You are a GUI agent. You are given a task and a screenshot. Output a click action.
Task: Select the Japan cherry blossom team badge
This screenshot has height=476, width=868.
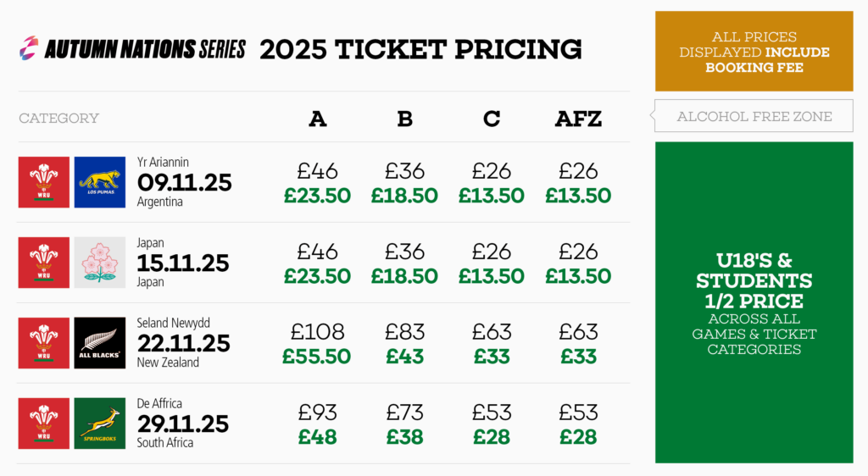[99, 263]
